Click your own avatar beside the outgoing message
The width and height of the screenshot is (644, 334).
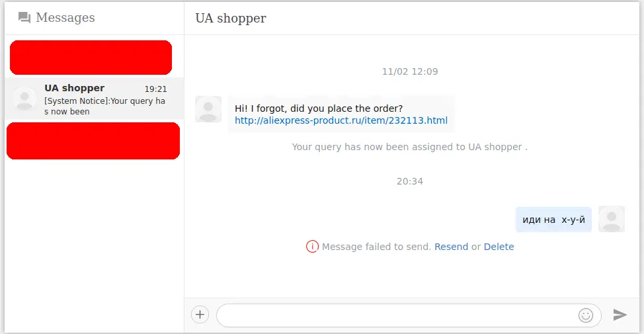pyautogui.click(x=612, y=219)
